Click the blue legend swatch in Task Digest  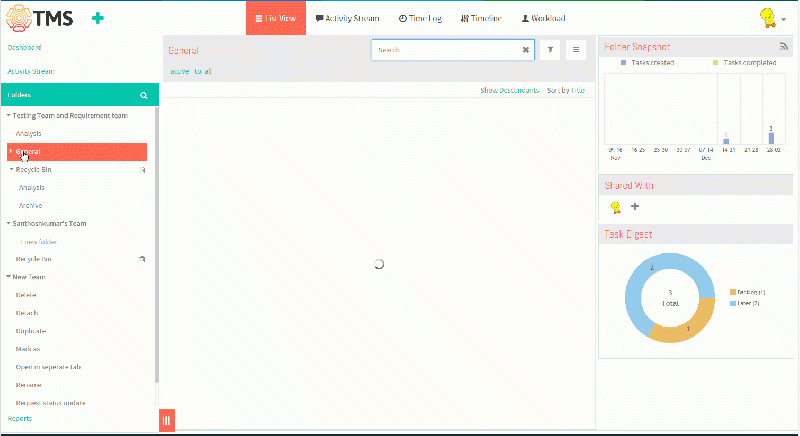(x=733, y=303)
